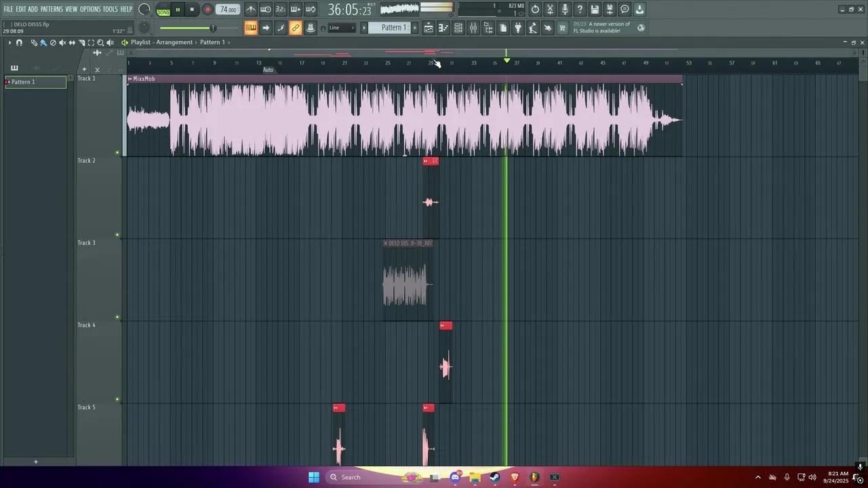Toggle mute switch for Track 2
Image resolution: width=868 pixels, height=488 pixels.
(x=117, y=235)
